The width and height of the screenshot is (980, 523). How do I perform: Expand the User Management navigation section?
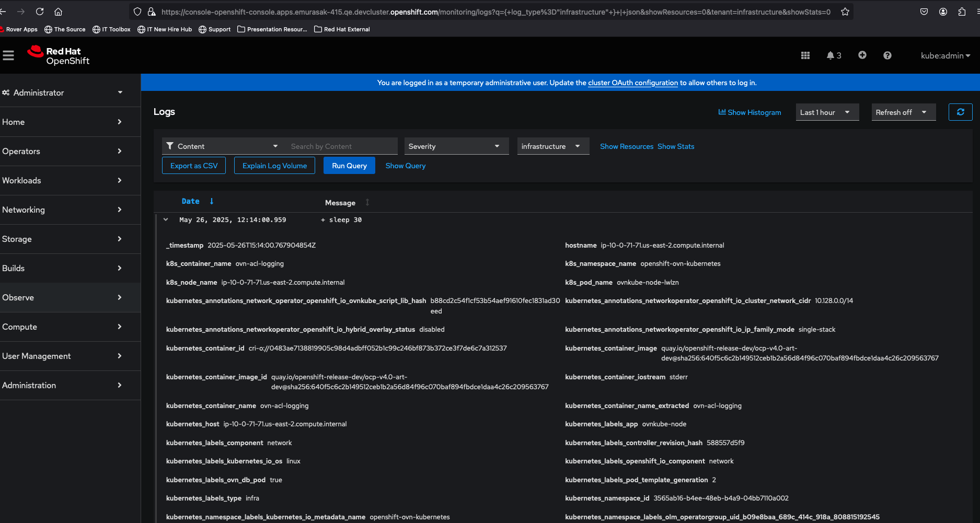tap(70, 356)
